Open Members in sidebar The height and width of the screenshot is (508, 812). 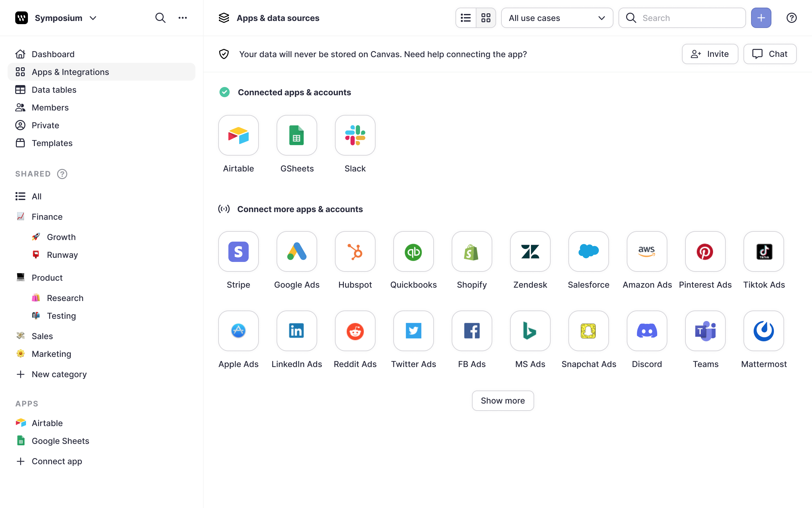pos(101,108)
